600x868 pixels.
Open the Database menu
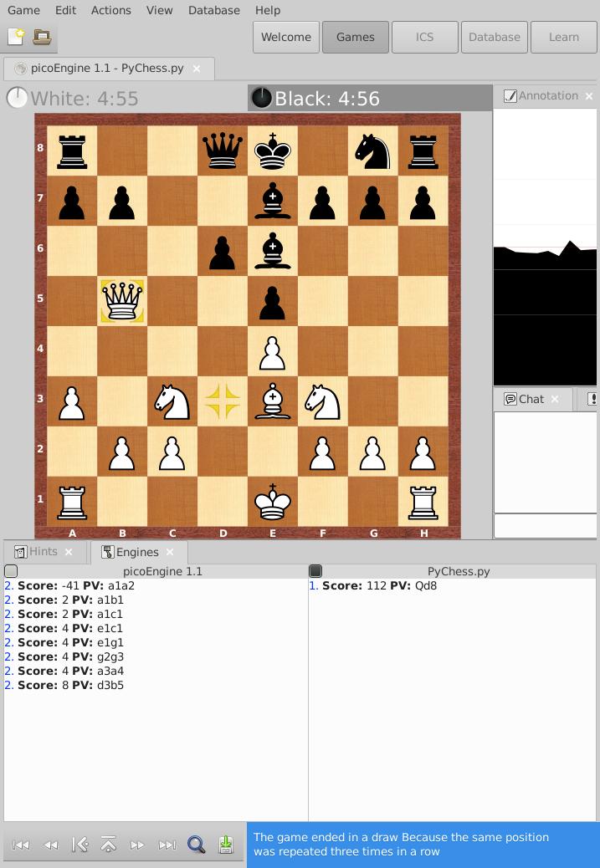click(x=213, y=10)
